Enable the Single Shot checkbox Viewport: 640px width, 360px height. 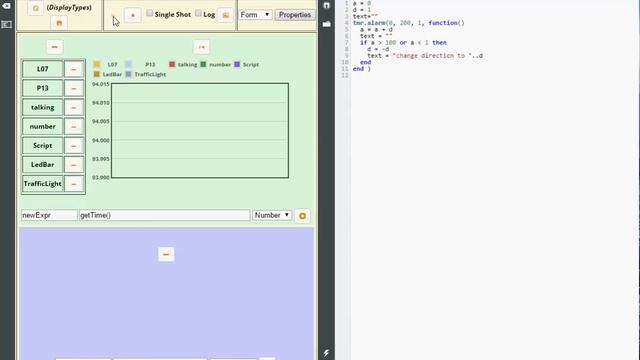(x=150, y=13)
